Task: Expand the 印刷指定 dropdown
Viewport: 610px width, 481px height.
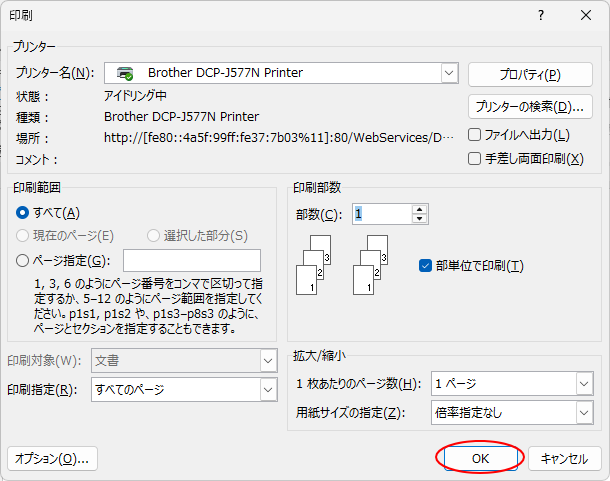Action: 267,389
